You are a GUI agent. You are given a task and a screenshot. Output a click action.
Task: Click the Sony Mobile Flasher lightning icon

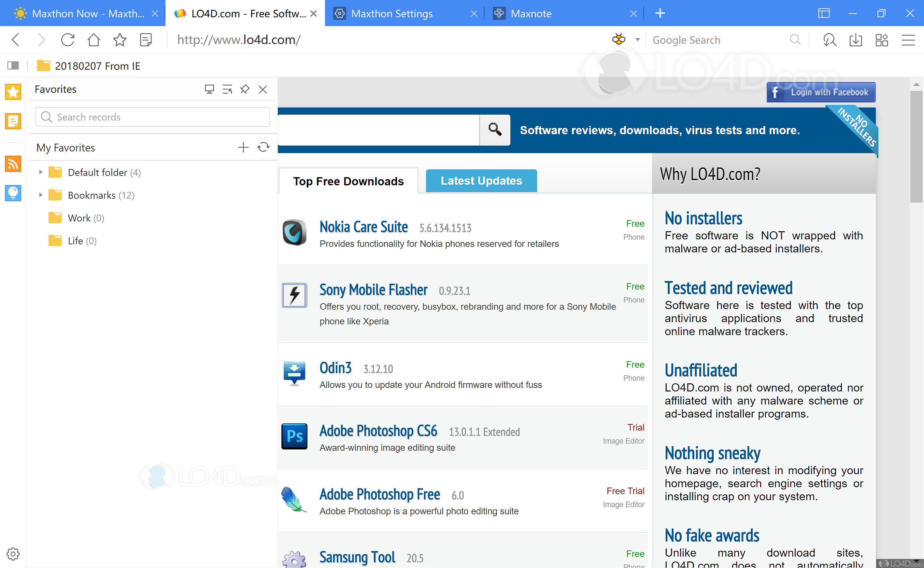(294, 295)
